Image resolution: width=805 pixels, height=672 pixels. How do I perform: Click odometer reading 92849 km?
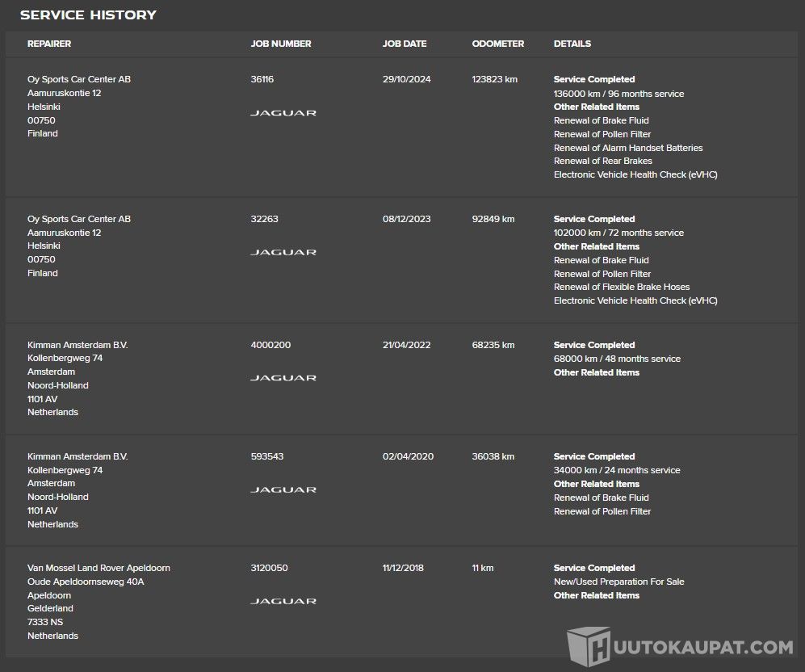(493, 219)
